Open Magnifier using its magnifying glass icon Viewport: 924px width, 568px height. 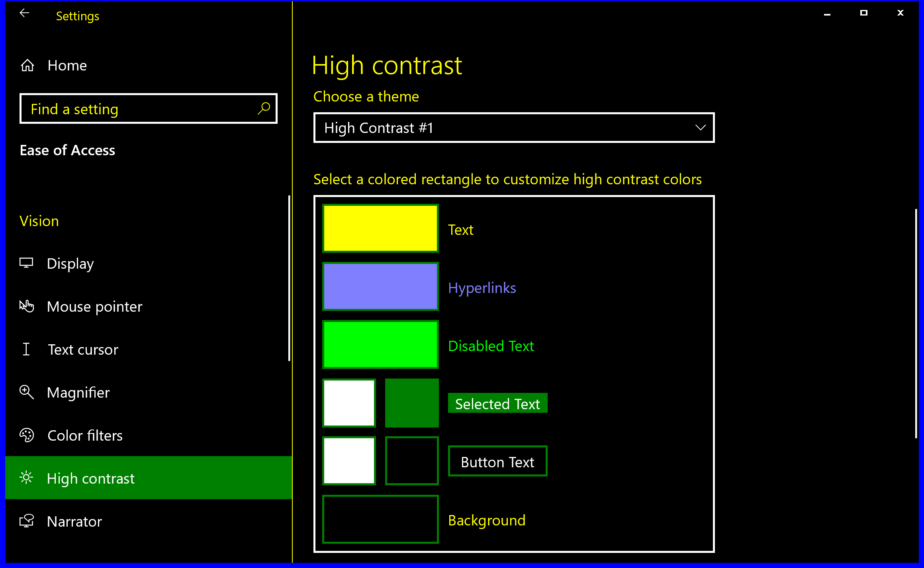click(27, 392)
